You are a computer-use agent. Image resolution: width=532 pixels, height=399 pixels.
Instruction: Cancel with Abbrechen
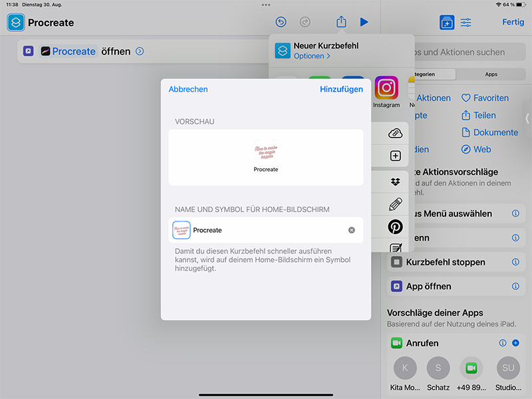coord(188,89)
